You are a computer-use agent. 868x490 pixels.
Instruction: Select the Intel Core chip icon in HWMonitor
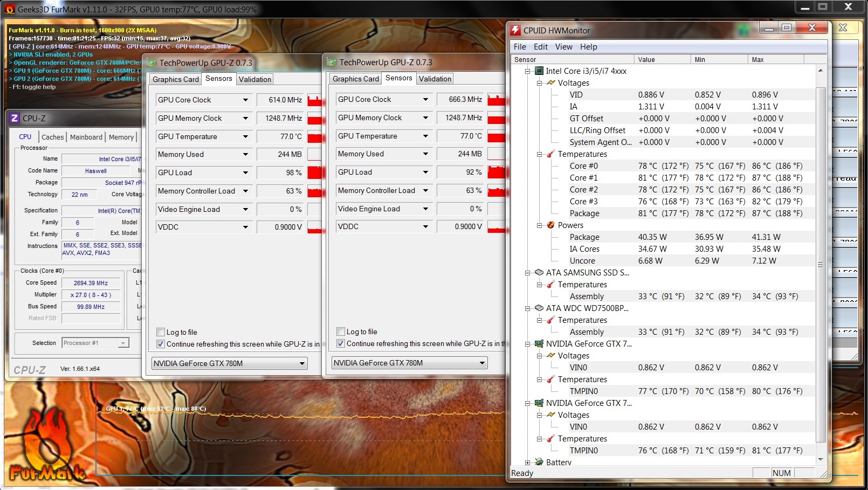[x=539, y=71]
